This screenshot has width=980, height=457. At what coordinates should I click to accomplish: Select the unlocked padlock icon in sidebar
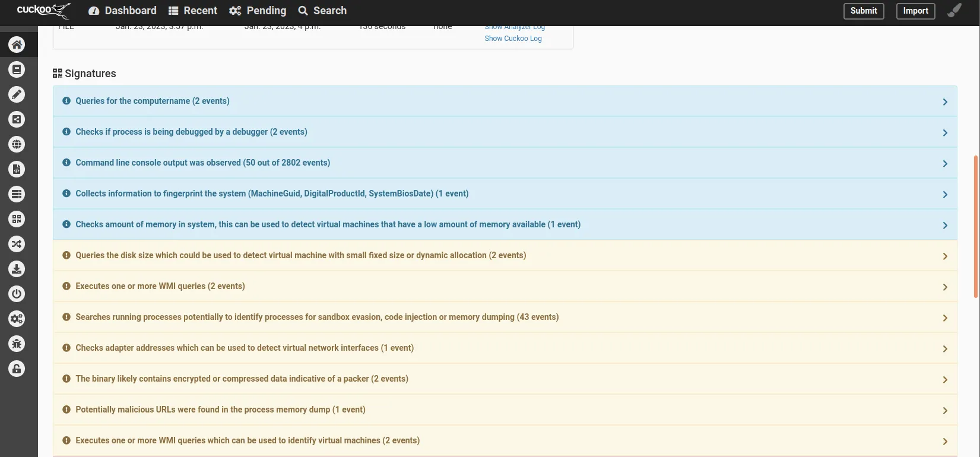tap(17, 369)
